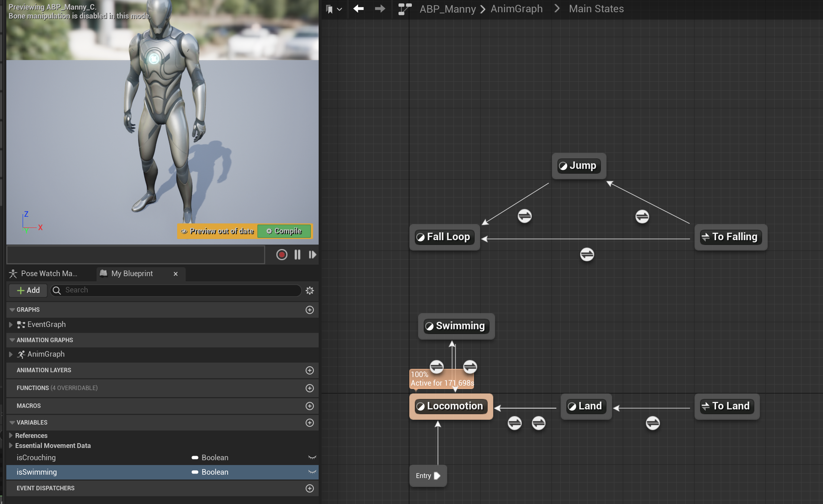Click the bookmarks icon in graph toolbar
Screen dimensions: 823x504
[x=329, y=9]
